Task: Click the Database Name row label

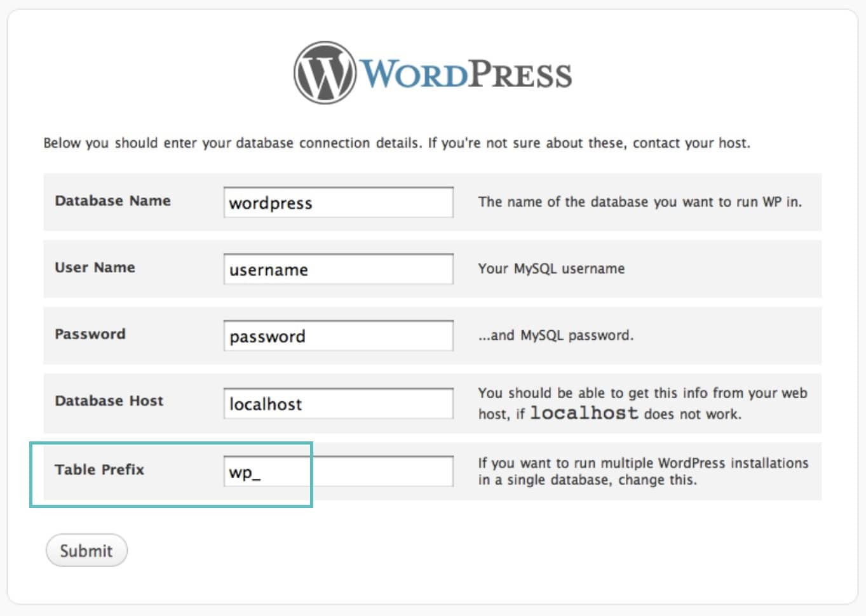Action: coord(112,201)
